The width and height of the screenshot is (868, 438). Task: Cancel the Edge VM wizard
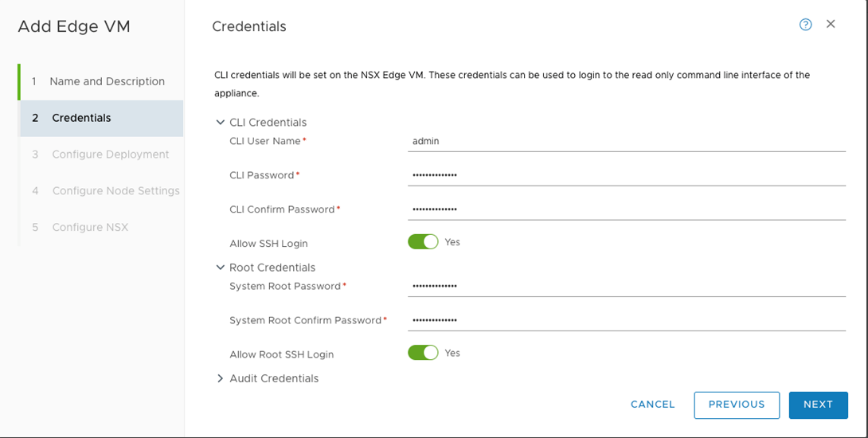point(652,405)
